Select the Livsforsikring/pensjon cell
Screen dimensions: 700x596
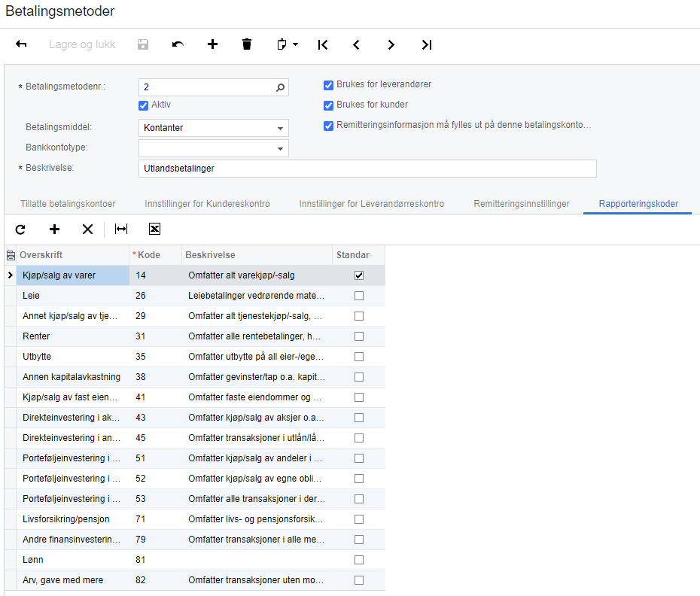73,519
